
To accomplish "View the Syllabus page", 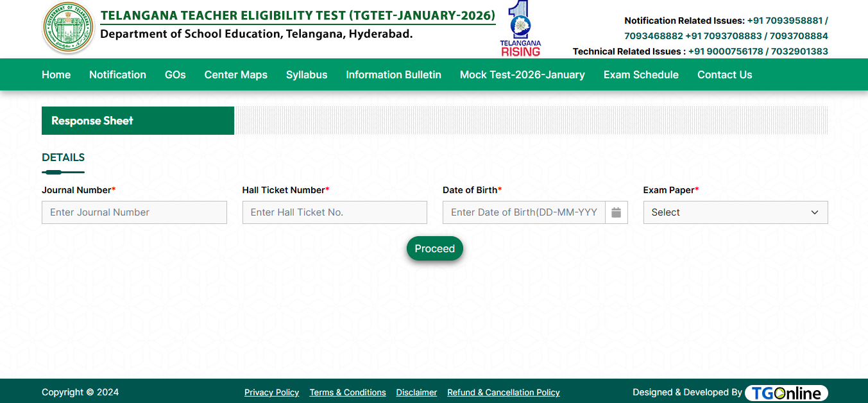I will tap(307, 74).
